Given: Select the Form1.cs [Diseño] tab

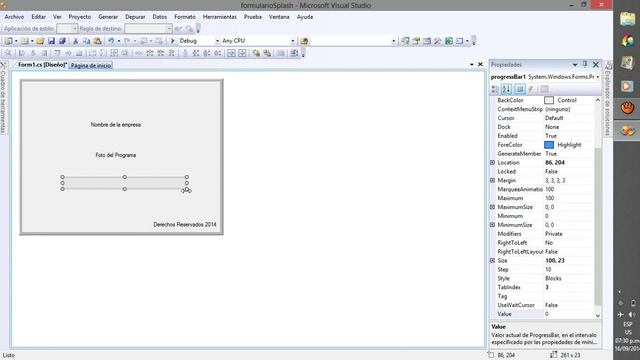Looking at the screenshot, I should coord(42,65).
